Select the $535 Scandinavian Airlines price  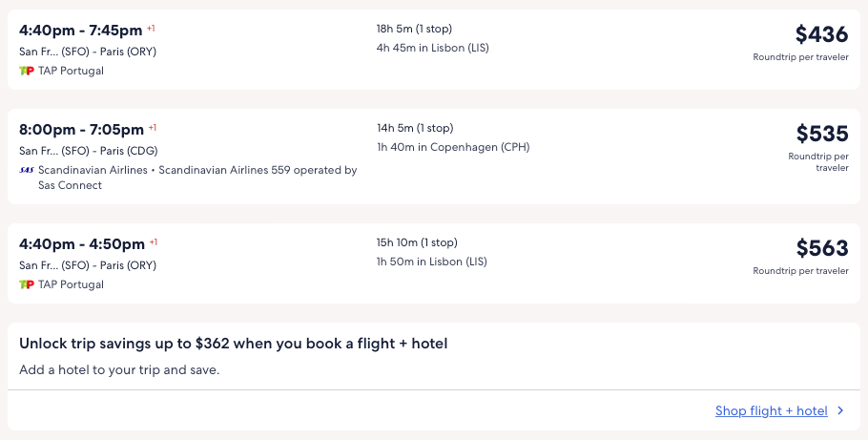coord(821,134)
